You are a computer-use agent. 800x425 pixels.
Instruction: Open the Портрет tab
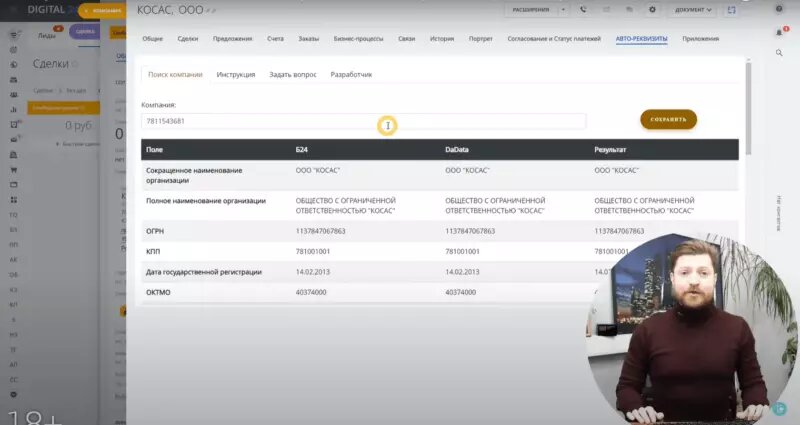[x=481, y=39]
